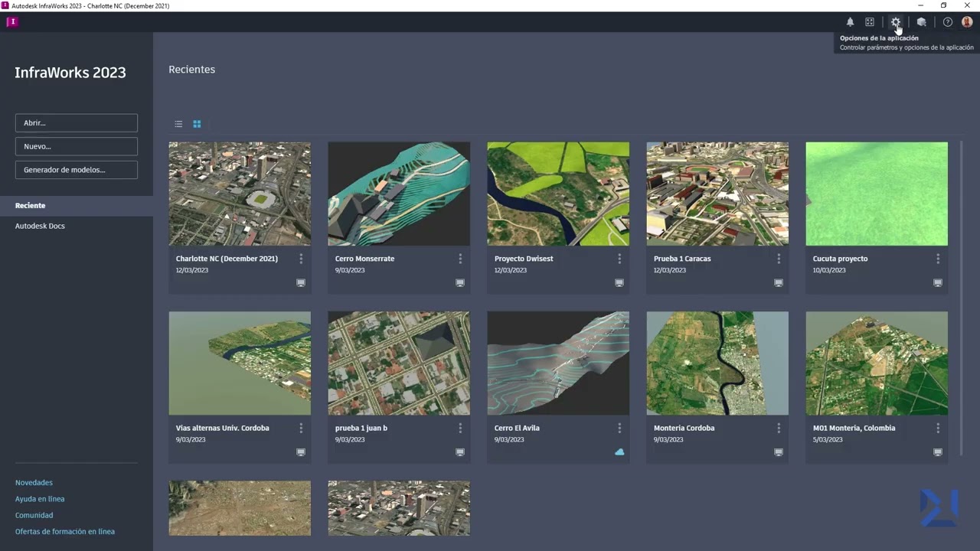980x551 pixels.
Task: Open application options gear
Action: click(x=896, y=22)
